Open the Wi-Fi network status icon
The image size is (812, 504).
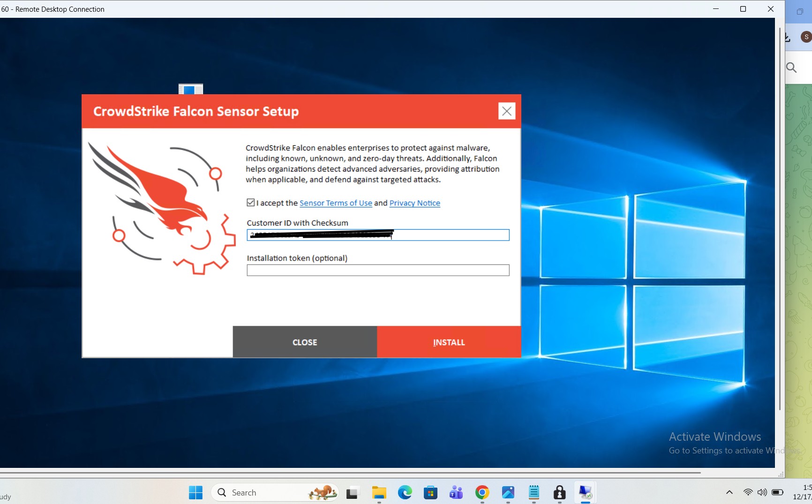coord(748,492)
